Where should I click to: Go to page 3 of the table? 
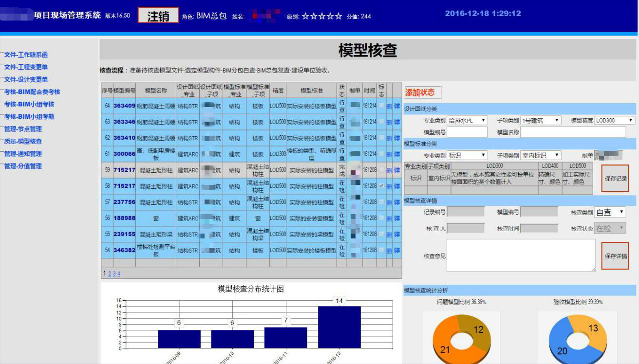(113, 273)
